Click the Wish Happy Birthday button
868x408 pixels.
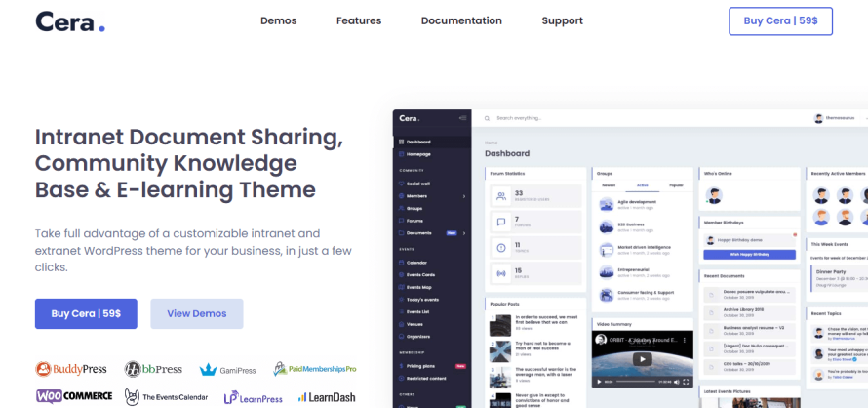(750, 255)
